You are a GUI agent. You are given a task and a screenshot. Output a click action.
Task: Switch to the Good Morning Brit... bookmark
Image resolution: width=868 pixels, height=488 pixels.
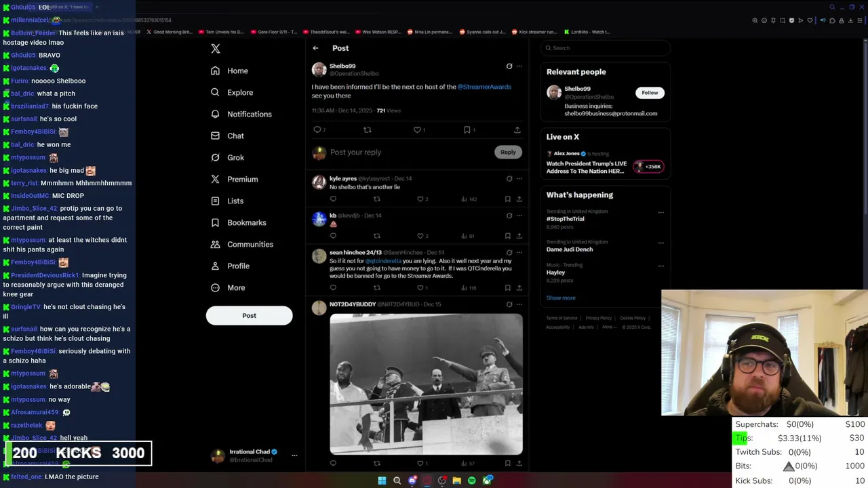(170, 32)
